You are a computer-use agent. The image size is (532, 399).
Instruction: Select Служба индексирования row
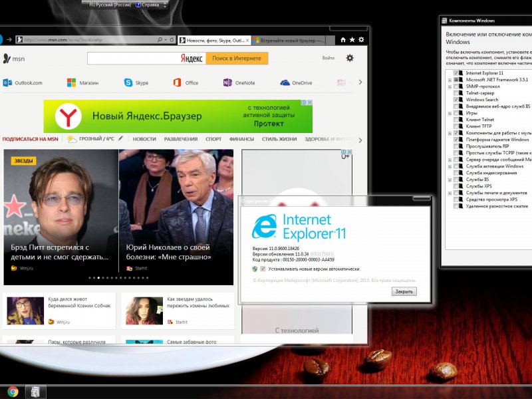[491, 173]
